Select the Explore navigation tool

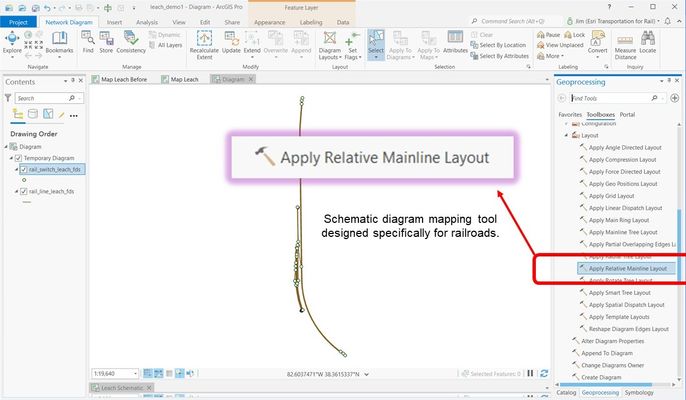tap(12, 42)
